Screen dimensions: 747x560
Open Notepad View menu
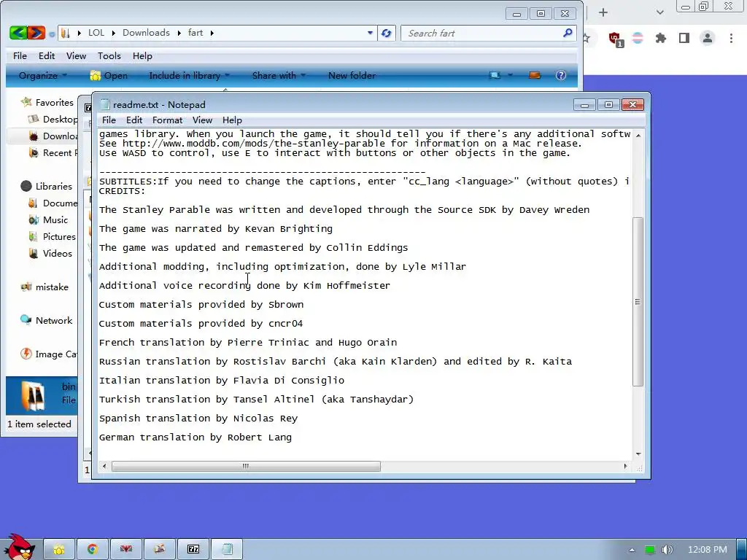(x=202, y=120)
